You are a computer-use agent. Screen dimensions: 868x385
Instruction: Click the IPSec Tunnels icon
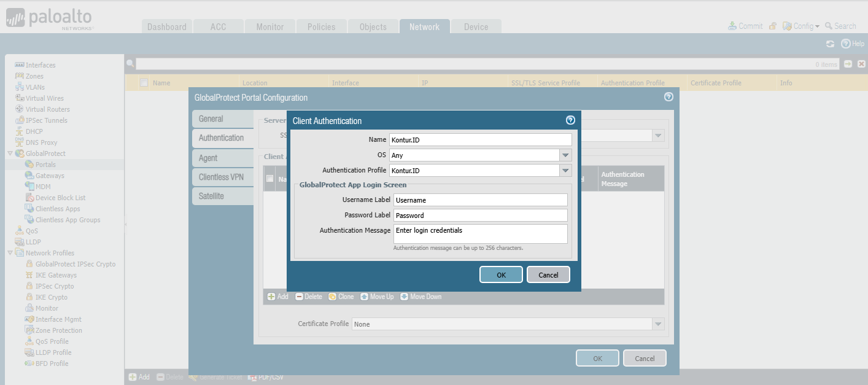point(19,120)
